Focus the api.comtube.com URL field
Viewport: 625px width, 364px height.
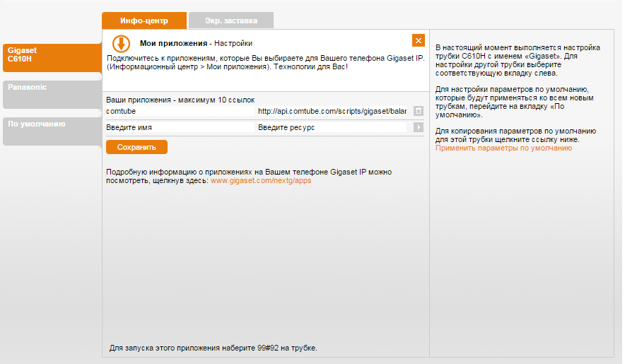click(x=332, y=112)
